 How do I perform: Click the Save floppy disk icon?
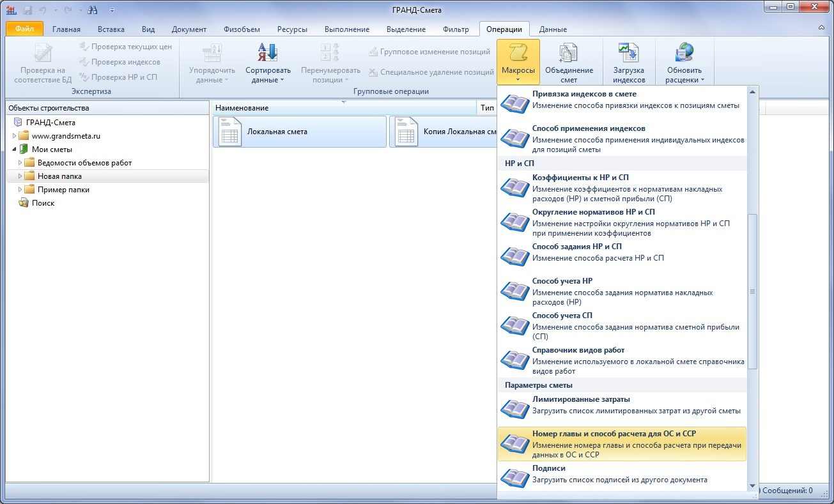[27, 10]
